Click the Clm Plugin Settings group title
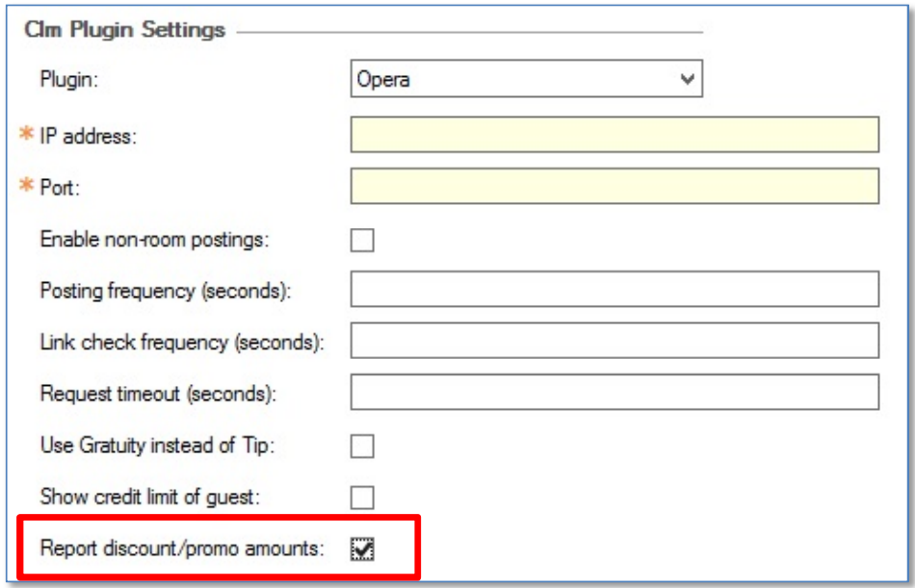 pos(125,30)
